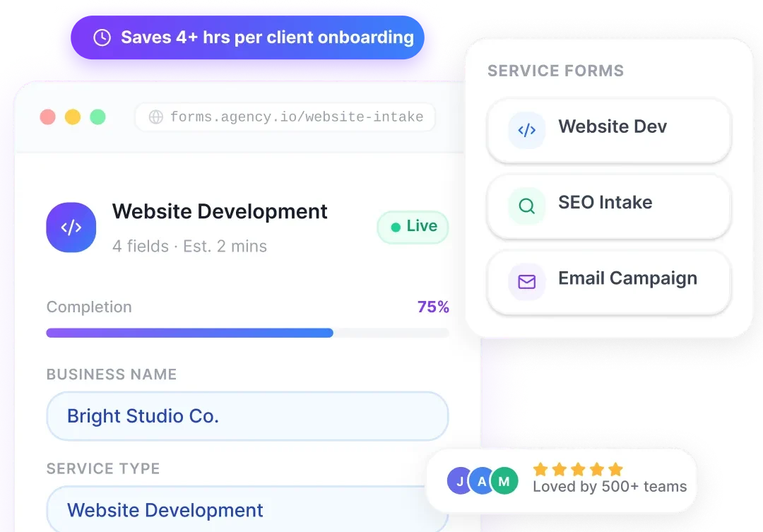Screen dimensions: 763x532
Task: Click the J avatar circle
Action: [x=459, y=481]
